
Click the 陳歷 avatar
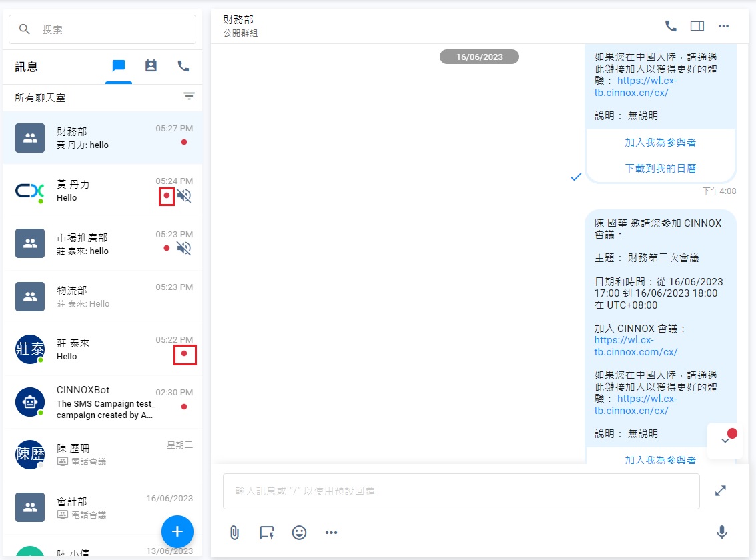[30, 455]
